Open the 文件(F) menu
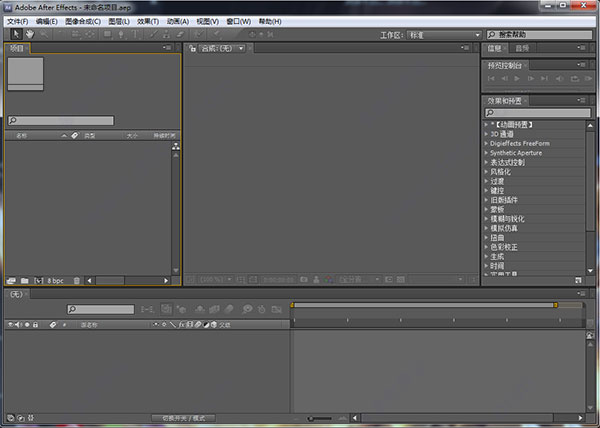The width and height of the screenshot is (600, 428). click(x=18, y=21)
